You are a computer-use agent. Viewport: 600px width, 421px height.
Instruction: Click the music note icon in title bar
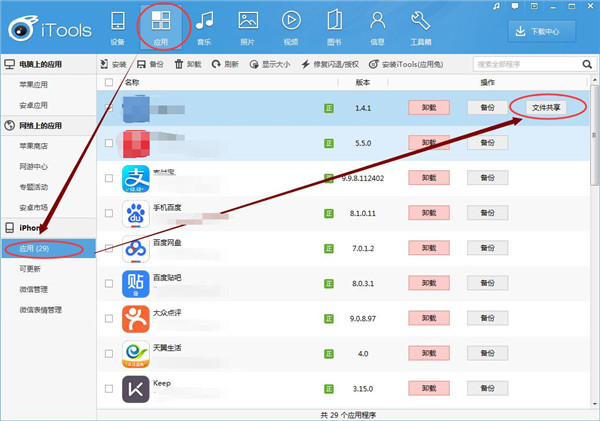pos(496,7)
